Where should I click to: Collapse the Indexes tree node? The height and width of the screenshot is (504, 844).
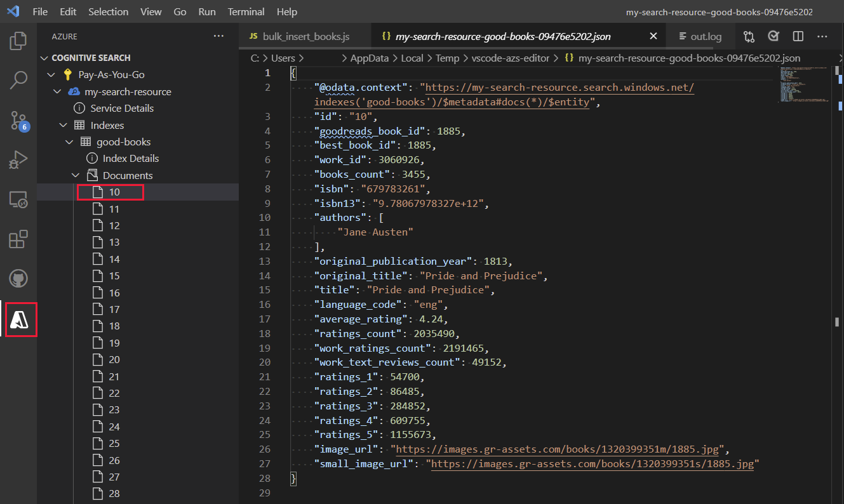click(64, 125)
